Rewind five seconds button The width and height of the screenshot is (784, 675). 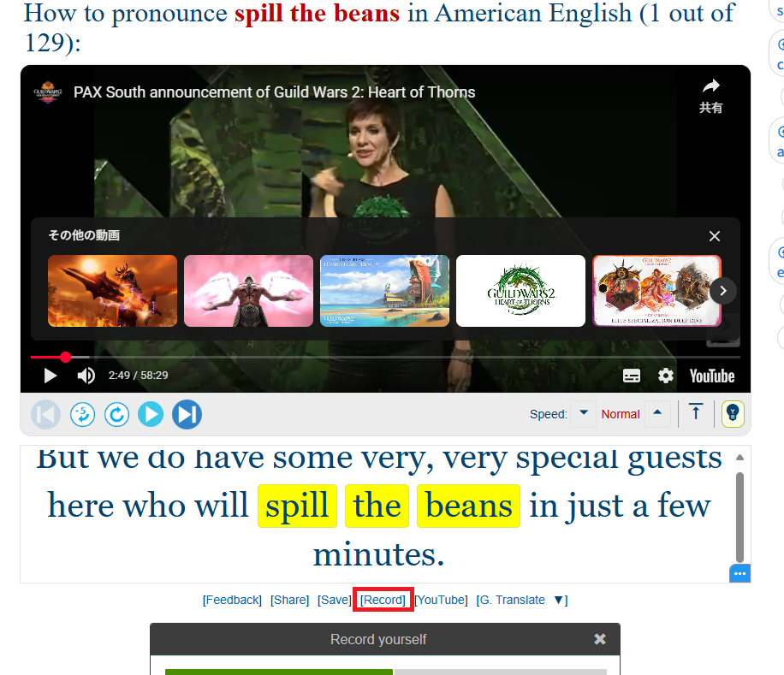82,415
